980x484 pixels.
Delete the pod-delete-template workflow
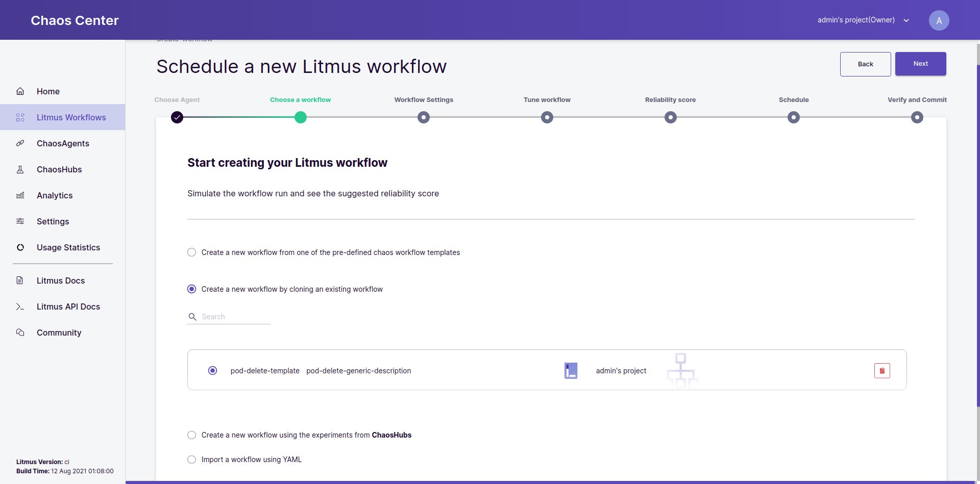click(881, 371)
